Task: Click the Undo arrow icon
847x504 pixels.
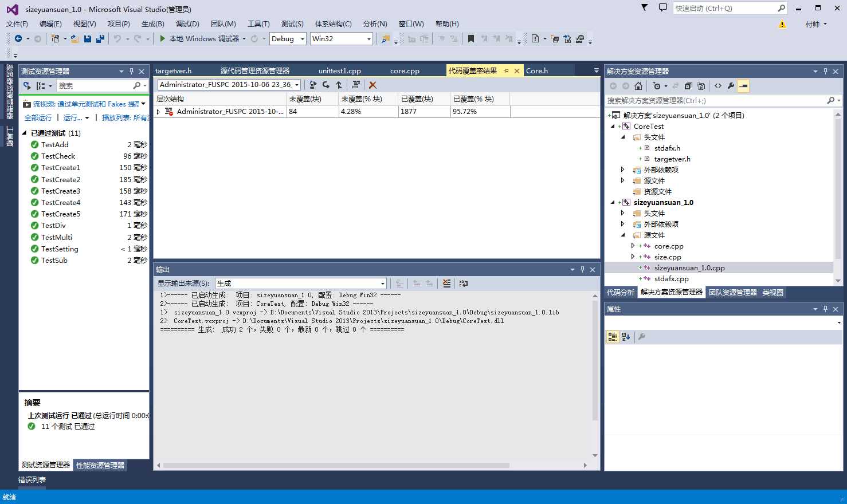Action: (x=117, y=38)
